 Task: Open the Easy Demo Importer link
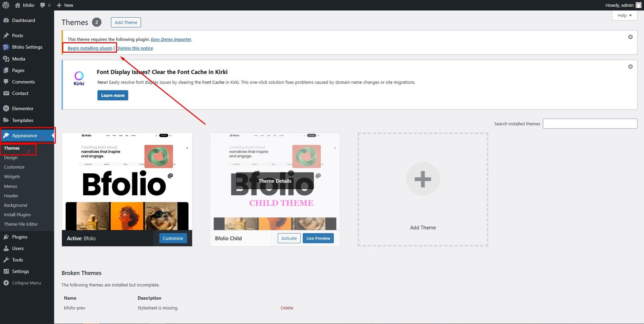171,39
